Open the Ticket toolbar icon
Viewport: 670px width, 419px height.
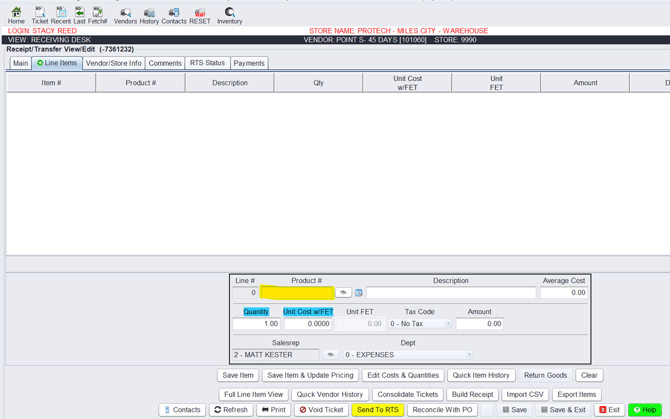[39, 14]
